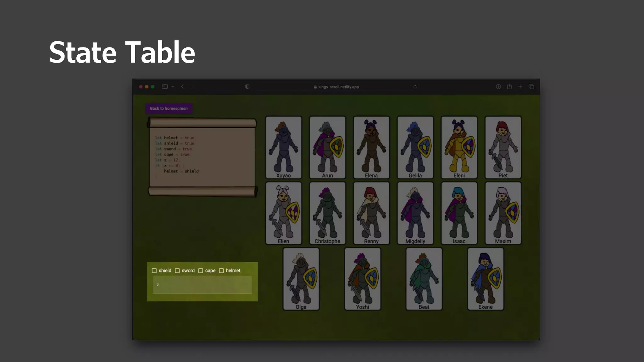Open the downloads icon in toolbar

coord(498,87)
